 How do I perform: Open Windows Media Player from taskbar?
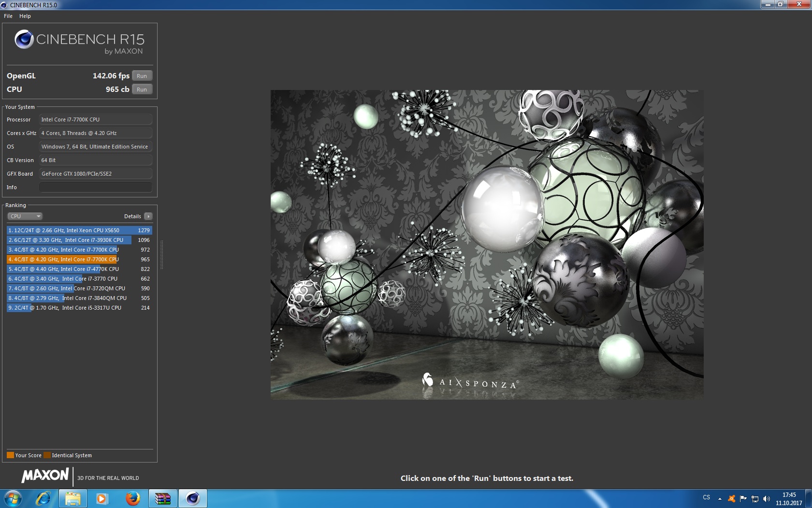click(x=102, y=498)
